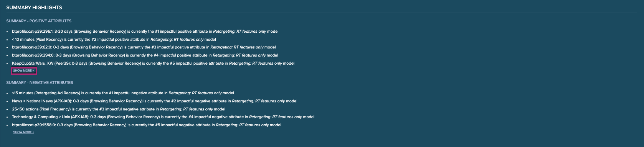
Task: Select the <15 minutes Retargeting Ad Recency item
Action: [123, 93]
